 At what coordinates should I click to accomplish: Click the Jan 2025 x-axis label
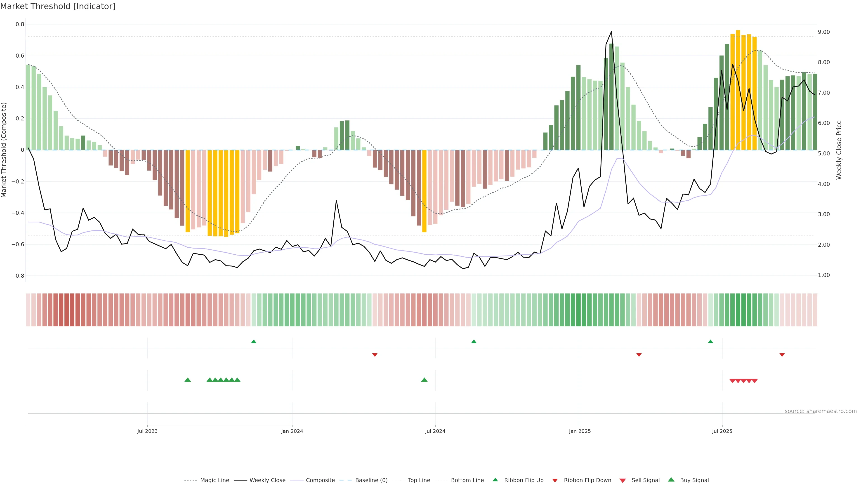[x=580, y=431]
